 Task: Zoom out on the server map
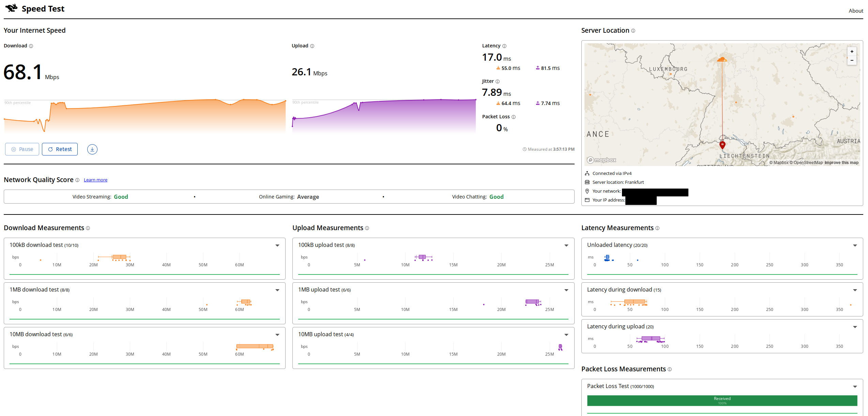(852, 61)
